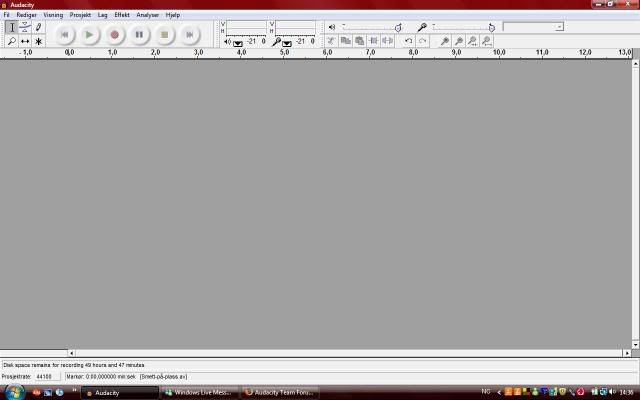Switch to Windows Live Messenger in taskbar

pos(201,392)
